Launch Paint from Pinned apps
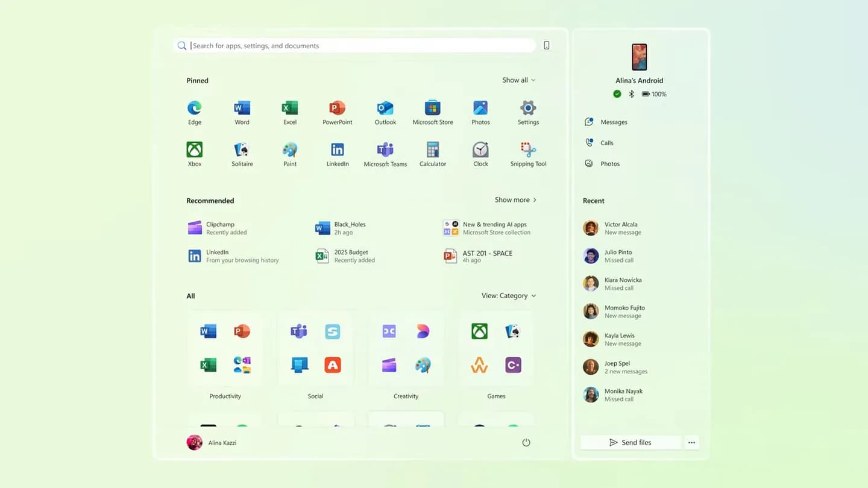868x488 pixels. [x=290, y=154]
